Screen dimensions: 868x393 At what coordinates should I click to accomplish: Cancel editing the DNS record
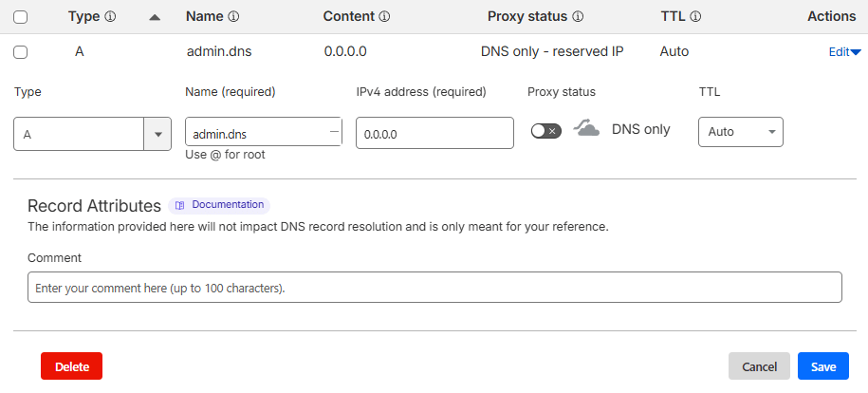(759, 366)
